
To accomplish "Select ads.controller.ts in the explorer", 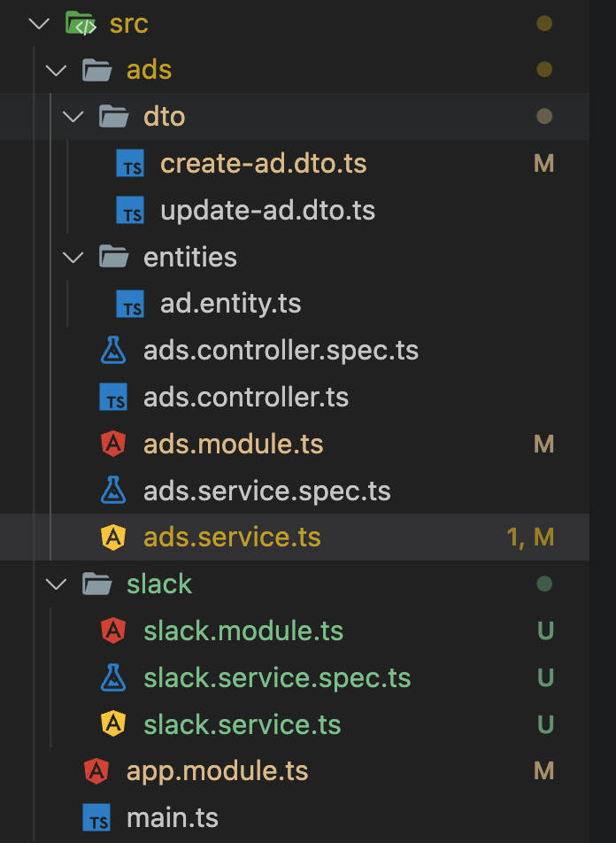I will [x=246, y=398].
